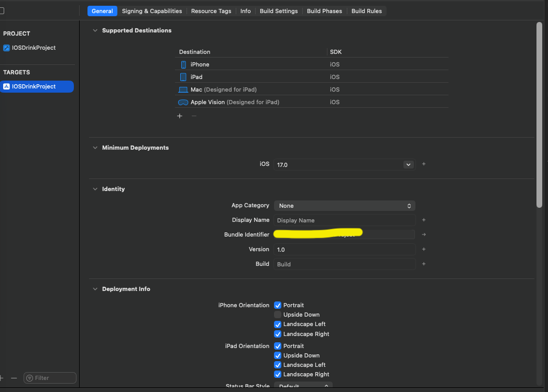Select the iPhone destination row
Image resolution: width=548 pixels, height=392 pixels.
pos(311,64)
